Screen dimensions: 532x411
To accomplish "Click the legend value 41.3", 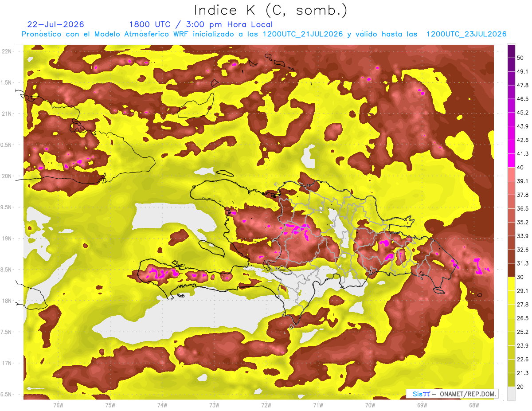I will point(522,154).
